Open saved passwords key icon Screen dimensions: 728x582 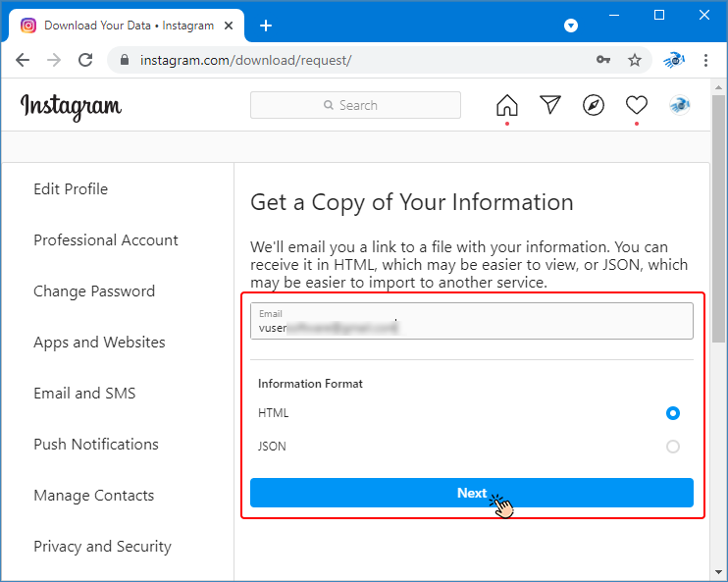(603, 60)
